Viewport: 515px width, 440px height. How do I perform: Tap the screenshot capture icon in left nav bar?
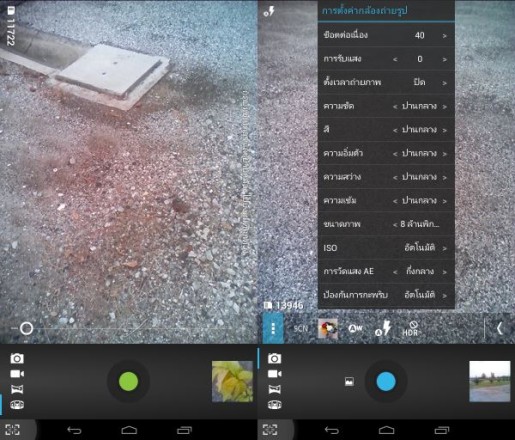(x=12, y=430)
